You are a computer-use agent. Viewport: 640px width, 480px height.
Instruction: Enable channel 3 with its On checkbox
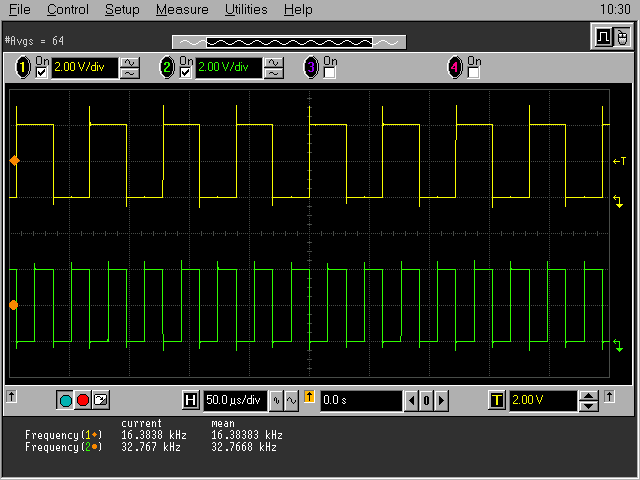pos(330,73)
